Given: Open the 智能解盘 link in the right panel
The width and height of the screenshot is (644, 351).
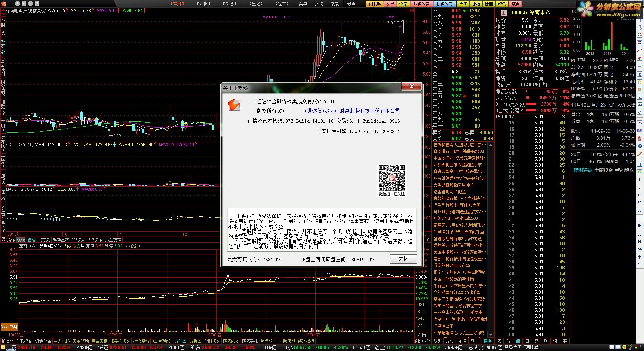Looking at the screenshot, I should coord(624,170).
